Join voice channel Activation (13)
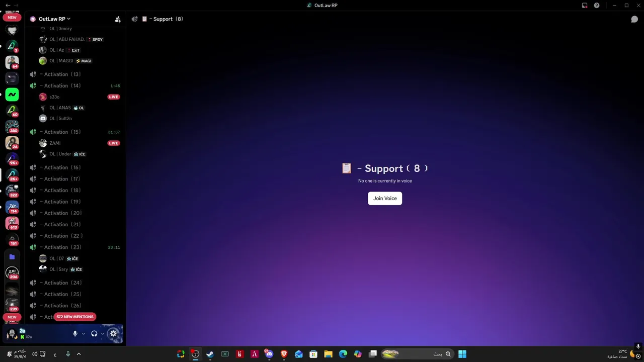This screenshot has height=362, width=644. coord(75,74)
